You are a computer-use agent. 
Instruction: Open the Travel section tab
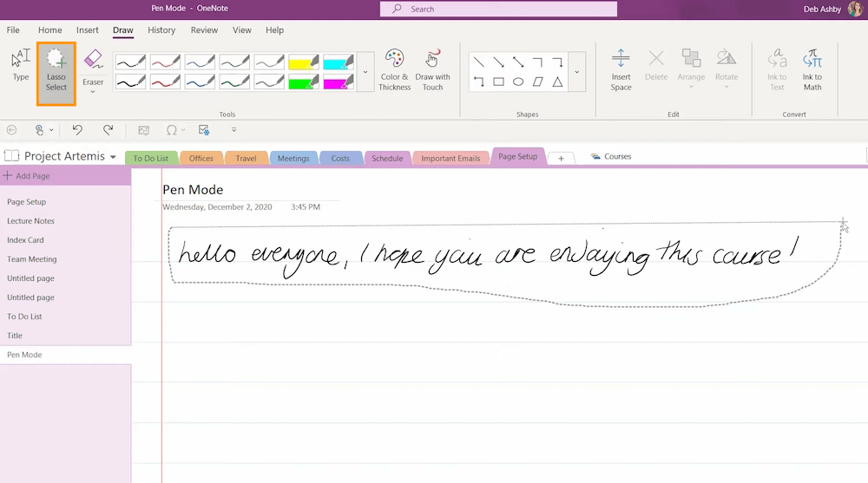(x=246, y=158)
